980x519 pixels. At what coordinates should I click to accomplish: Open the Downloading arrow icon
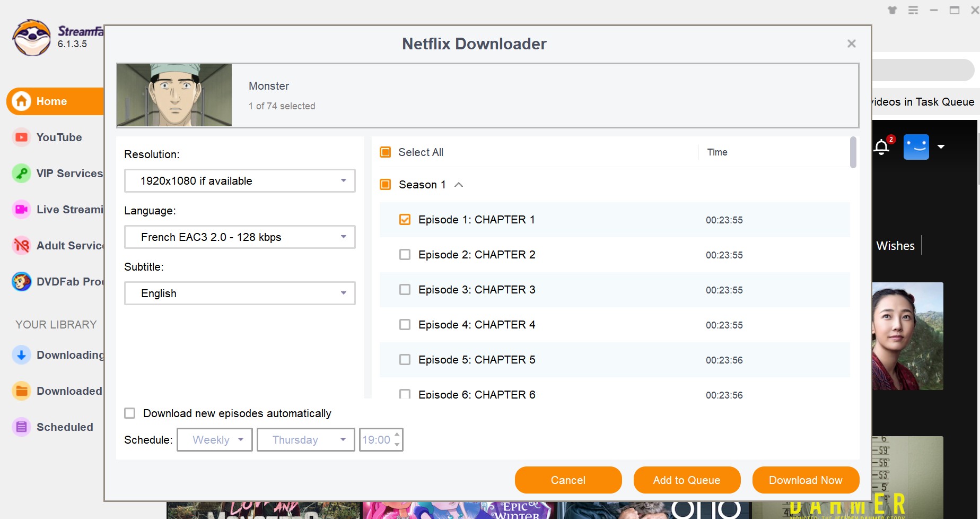pyautogui.click(x=22, y=355)
